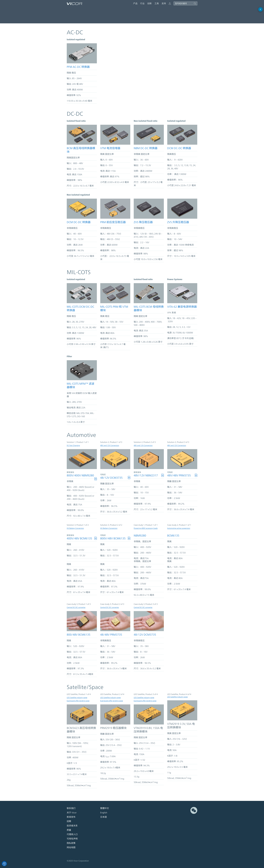Viewport: 264px width, 868px height.
Task: Switch language to 日本語 in footer
Action: [x=103, y=817]
